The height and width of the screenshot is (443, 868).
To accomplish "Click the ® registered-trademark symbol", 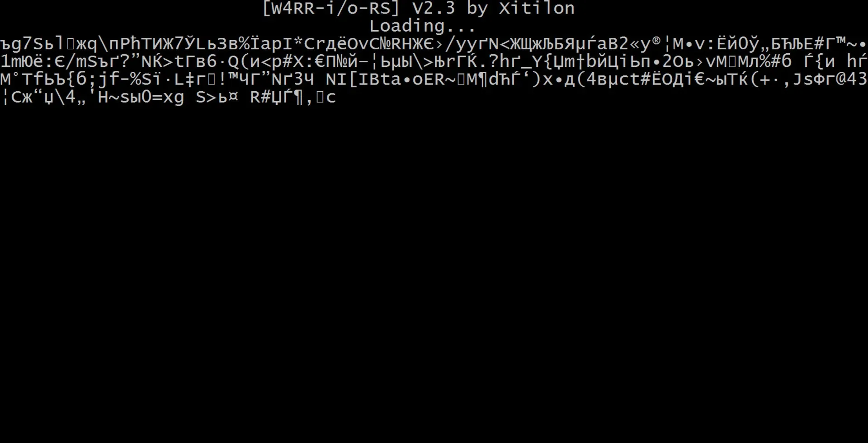I will pyautogui.click(x=656, y=41).
